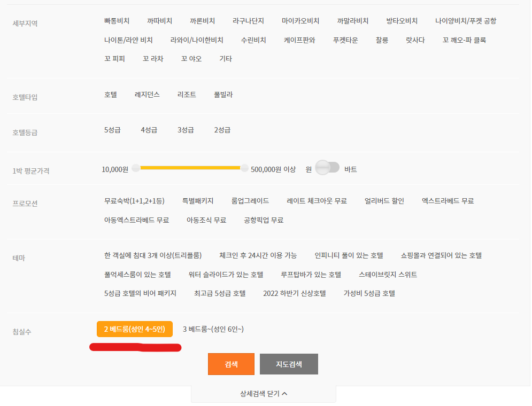Filter hotel type by 풀빌라

pos(223,95)
